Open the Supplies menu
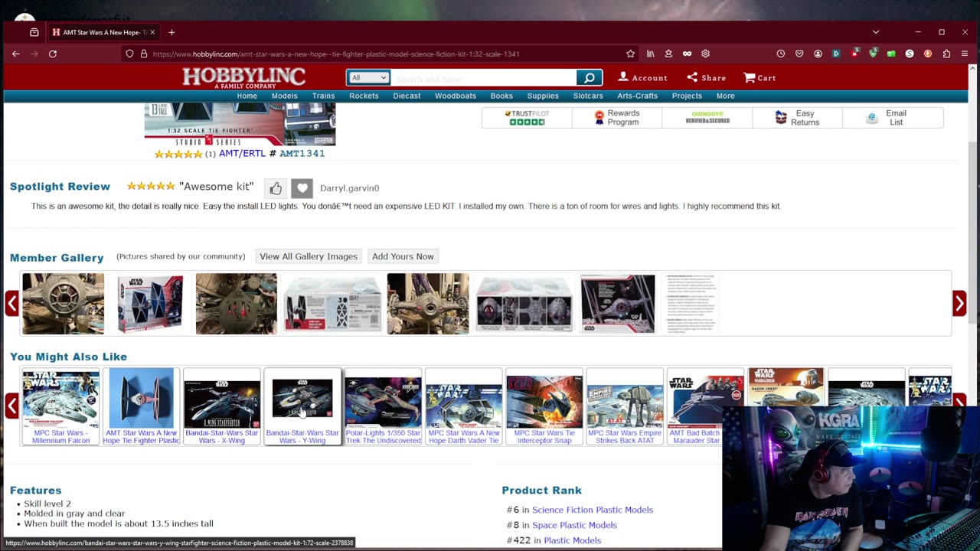The image size is (980, 551). pos(543,96)
